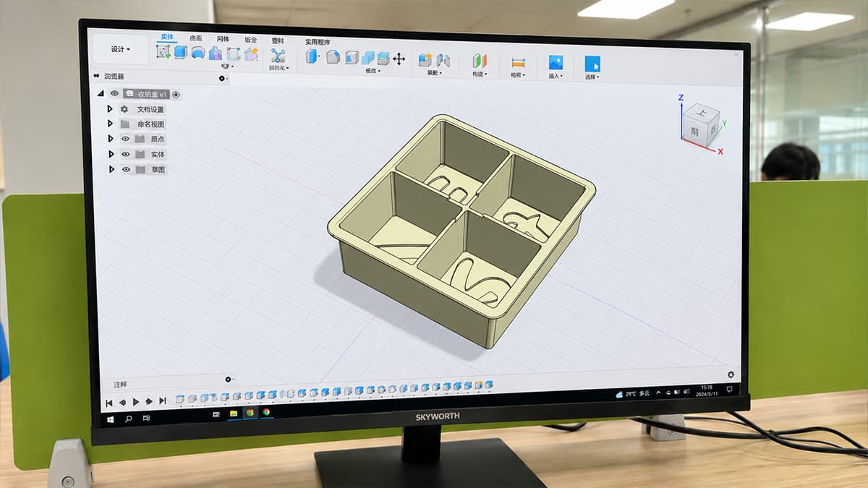Open the 设计 workspace dropdown
The width and height of the screenshot is (868, 488).
click(x=121, y=49)
